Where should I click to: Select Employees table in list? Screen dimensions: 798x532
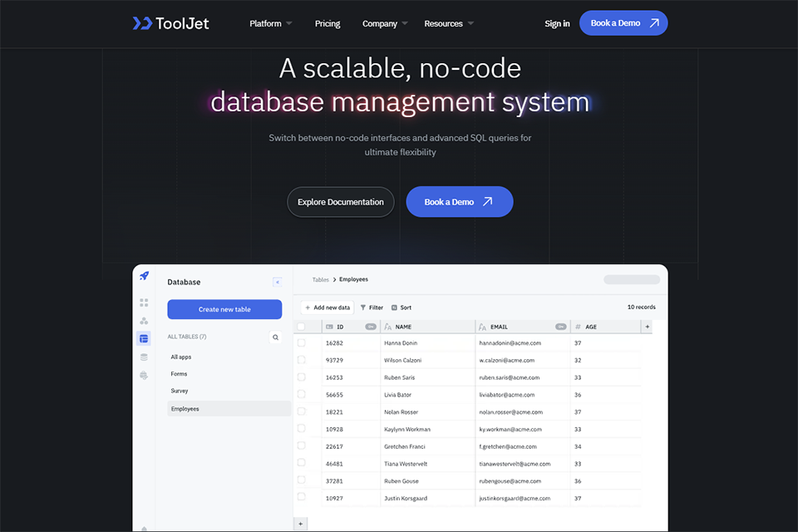(x=229, y=409)
